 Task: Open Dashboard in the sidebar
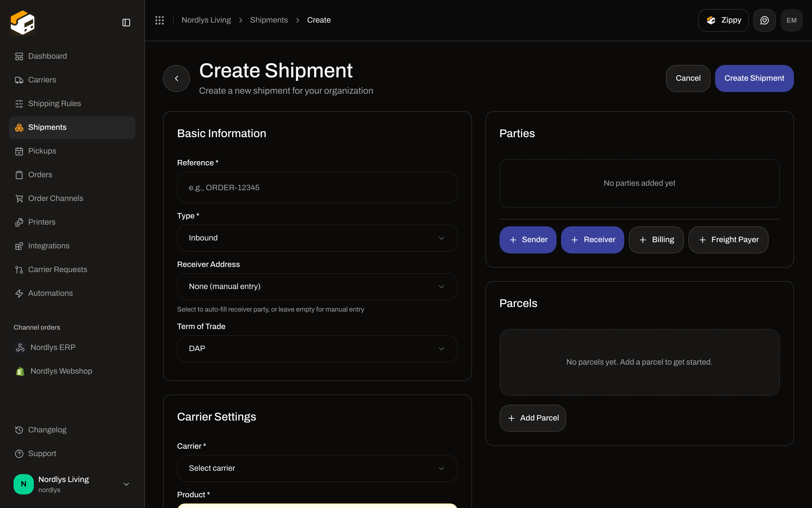72,56
